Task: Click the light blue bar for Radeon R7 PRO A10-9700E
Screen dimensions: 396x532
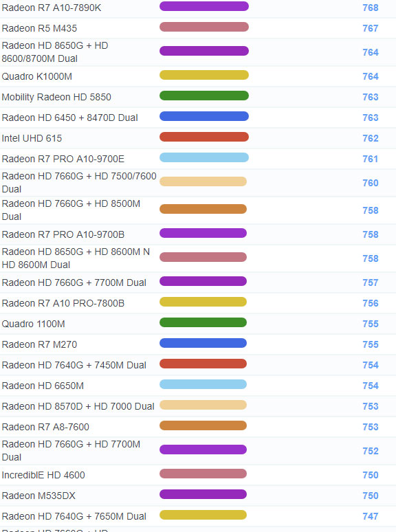Action: [204, 158]
